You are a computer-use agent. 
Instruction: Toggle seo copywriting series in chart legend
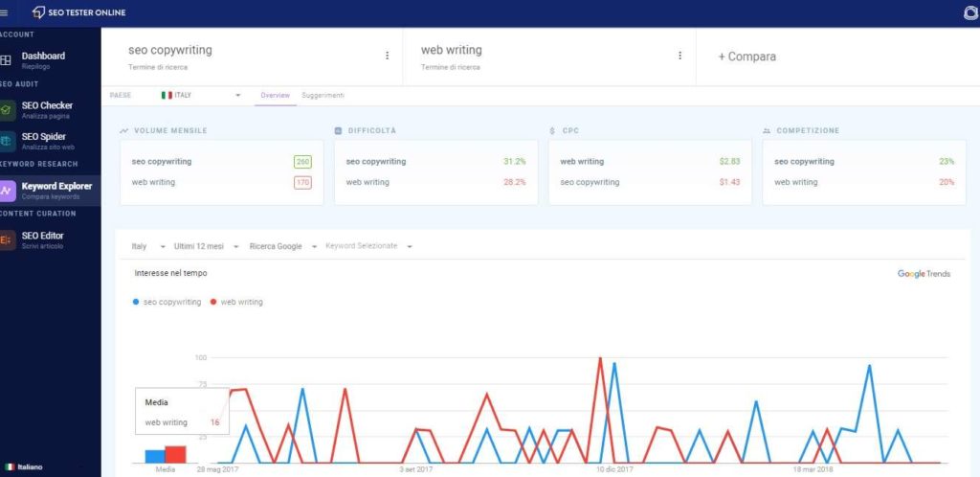coord(167,302)
